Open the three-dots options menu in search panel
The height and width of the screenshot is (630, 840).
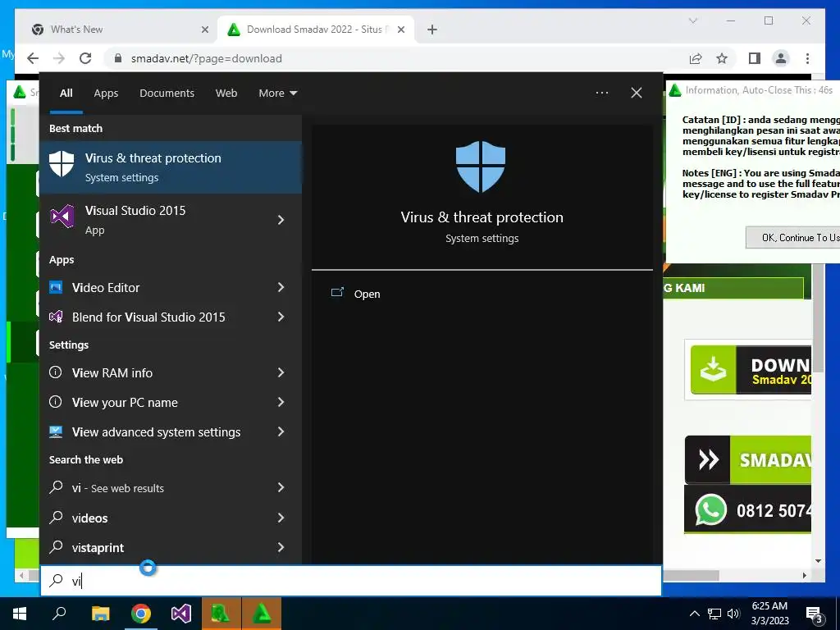(602, 93)
